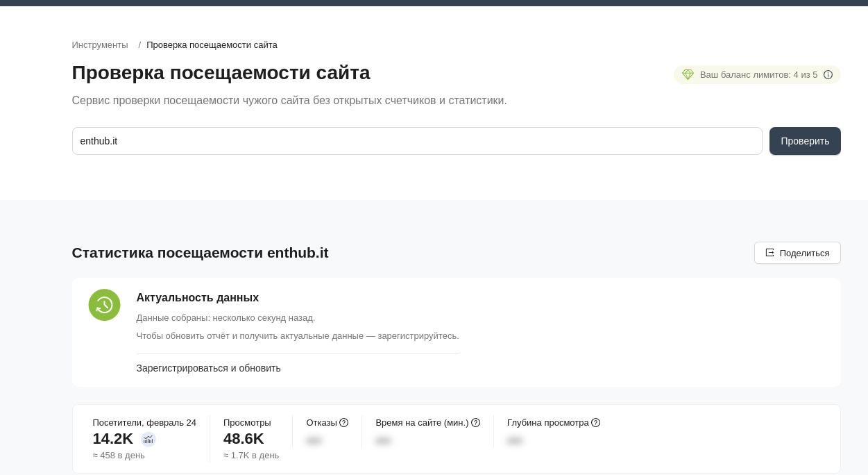Click the blurred Отказы value
868x475 pixels.
tap(314, 440)
